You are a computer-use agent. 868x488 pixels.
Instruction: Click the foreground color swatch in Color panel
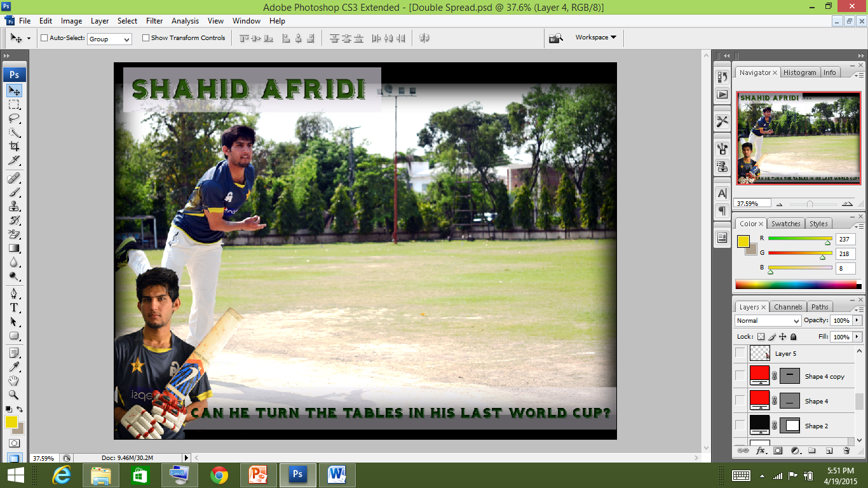click(743, 241)
